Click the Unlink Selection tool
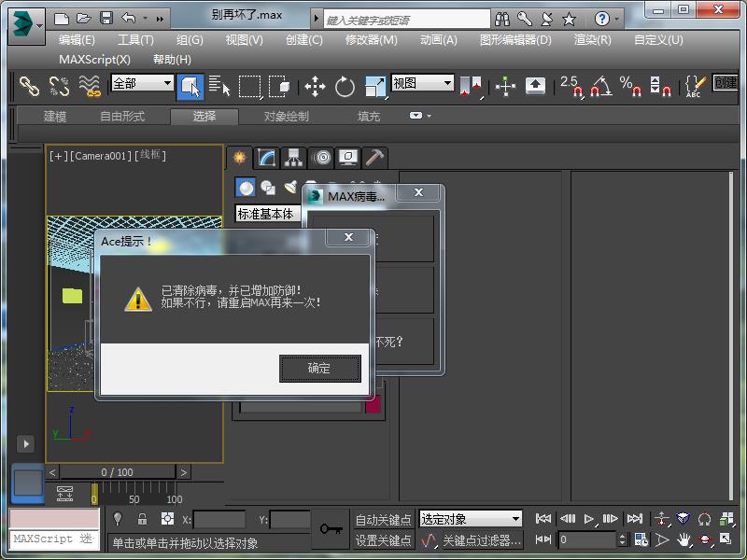The width and height of the screenshot is (747, 560). tap(59, 87)
